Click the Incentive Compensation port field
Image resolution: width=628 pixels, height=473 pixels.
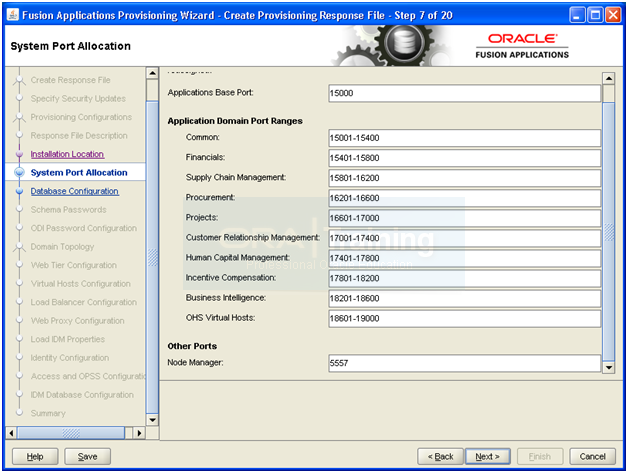coord(464,278)
